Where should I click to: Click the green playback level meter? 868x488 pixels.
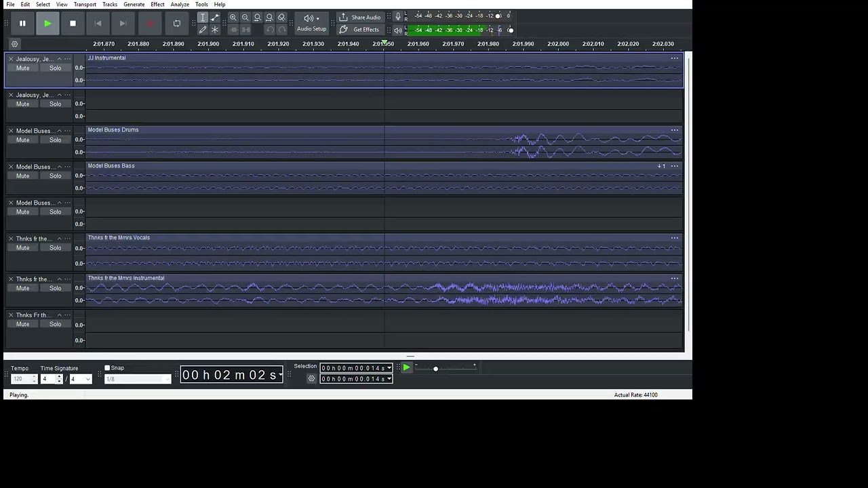click(x=460, y=30)
